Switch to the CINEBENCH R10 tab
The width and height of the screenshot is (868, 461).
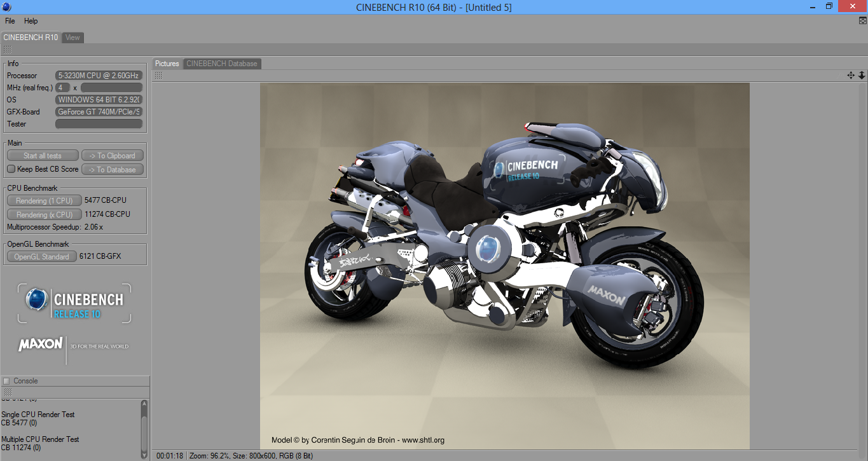click(31, 38)
